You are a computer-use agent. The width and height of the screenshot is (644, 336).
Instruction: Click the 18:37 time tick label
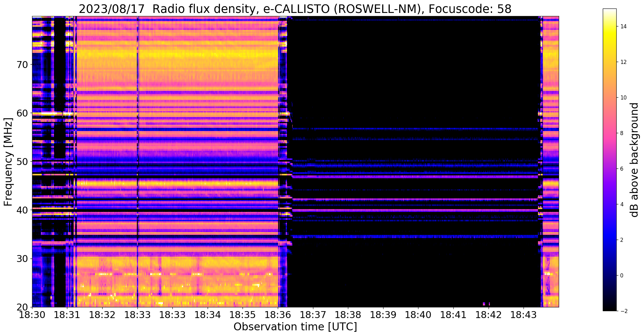pos(313,315)
